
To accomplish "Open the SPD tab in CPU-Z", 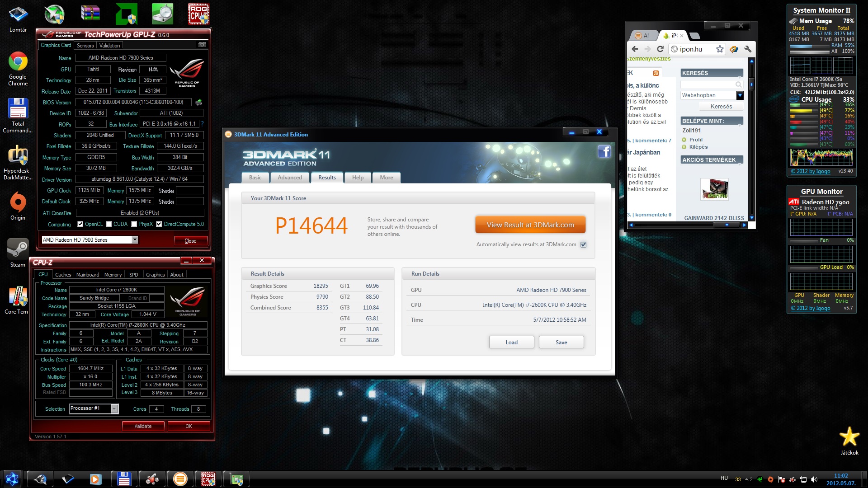I will point(134,275).
